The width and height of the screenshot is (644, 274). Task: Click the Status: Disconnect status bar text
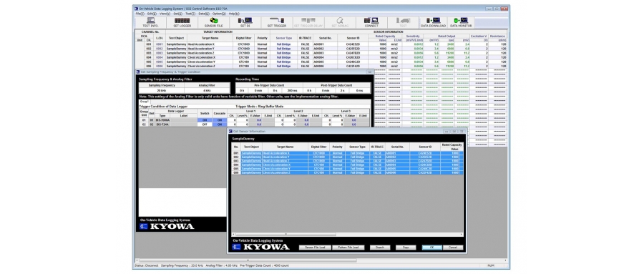pyautogui.click(x=147, y=265)
